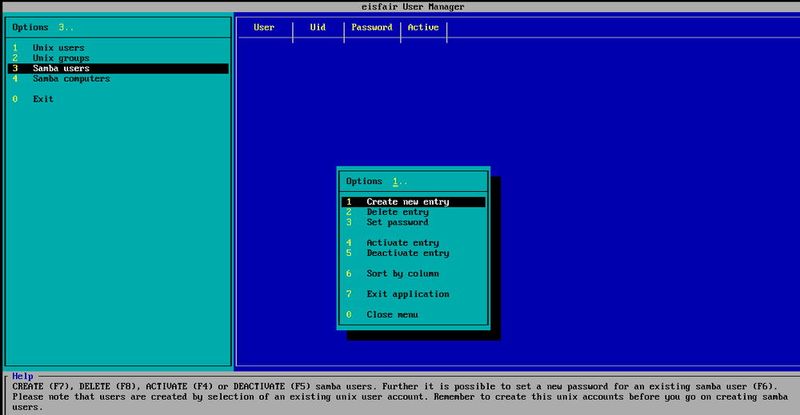The height and width of the screenshot is (415, 800).
Task: Click the User column header
Action: (x=264, y=28)
